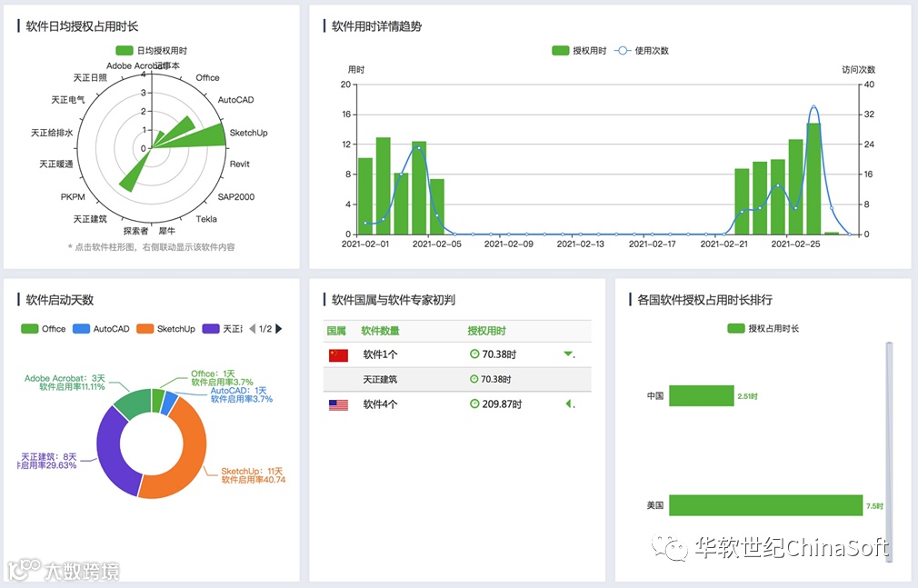Collapse the China row green down arrow
918x588 pixels.
(568, 354)
